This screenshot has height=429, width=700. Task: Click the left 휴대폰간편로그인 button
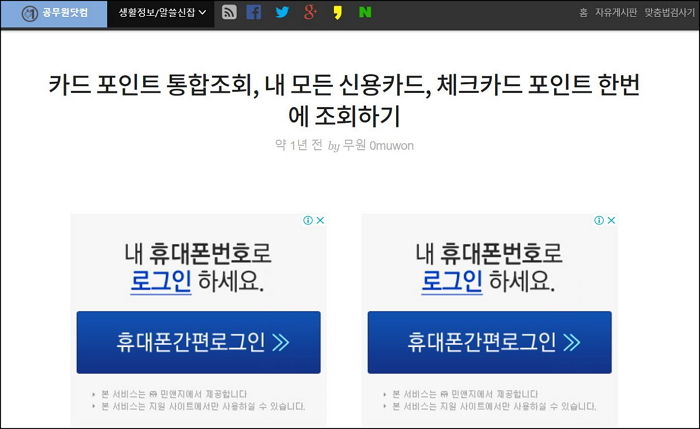199,342
